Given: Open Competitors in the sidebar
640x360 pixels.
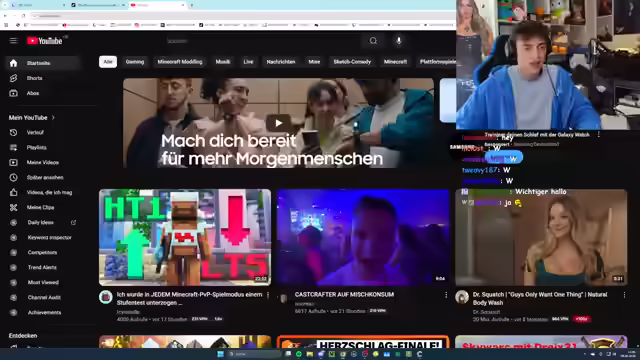Looking at the screenshot, I should pos(43,252).
